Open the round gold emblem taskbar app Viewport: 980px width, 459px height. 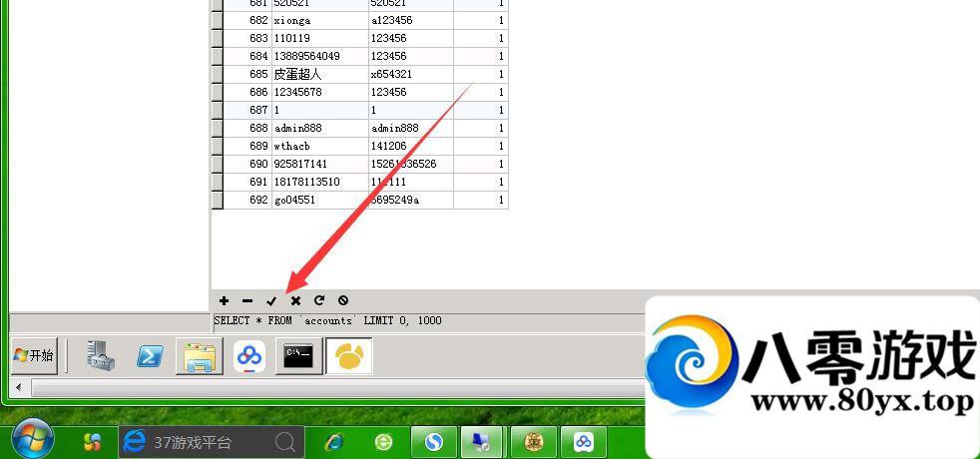534,442
